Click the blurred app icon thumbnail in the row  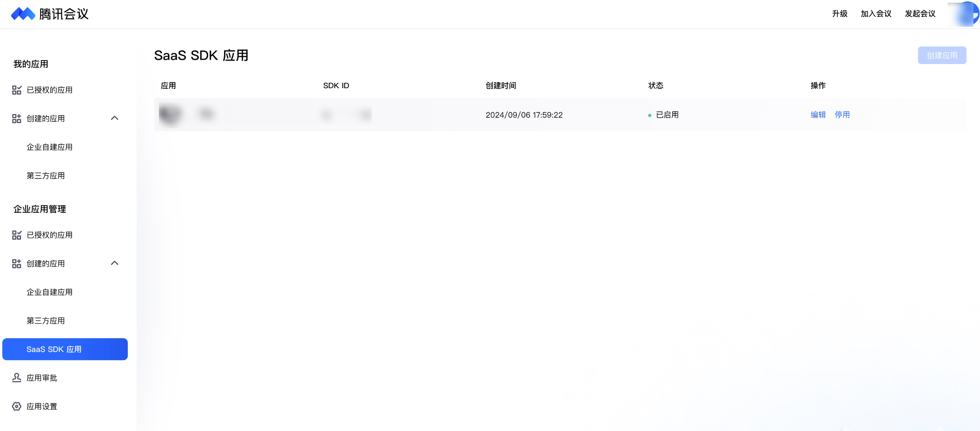pyautogui.click(x=170, y=115)
